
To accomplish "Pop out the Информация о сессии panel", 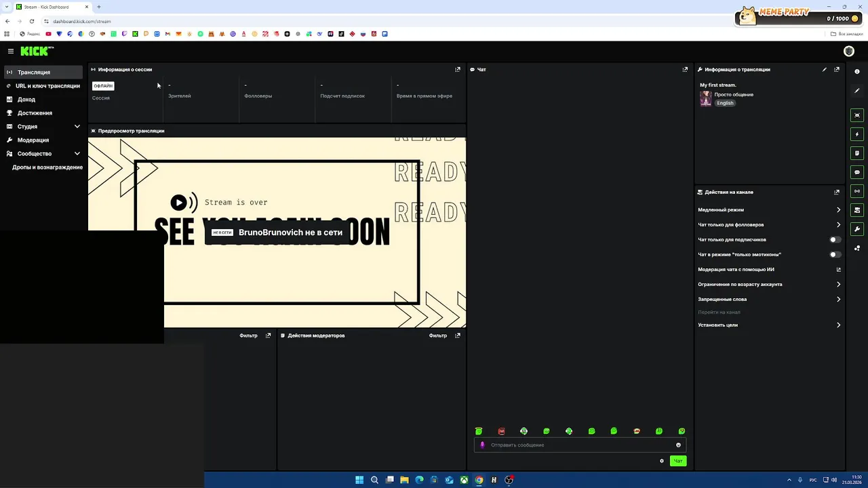I will point(458,69).
